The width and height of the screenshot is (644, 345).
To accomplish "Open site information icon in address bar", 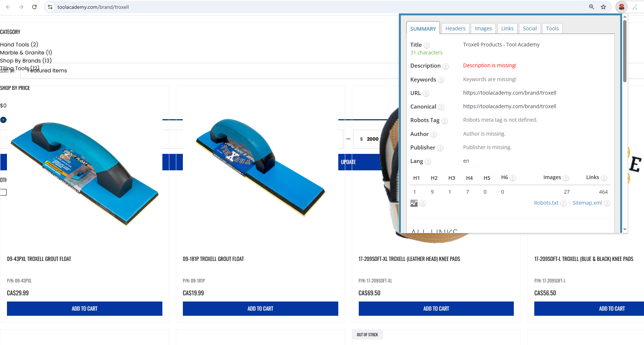I will (50, 7).
